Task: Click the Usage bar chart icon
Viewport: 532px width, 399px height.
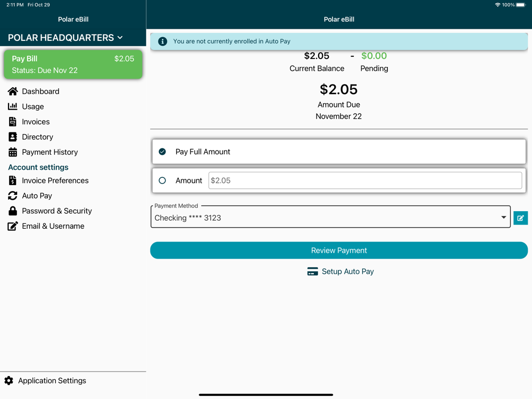Action: [13, 106]
